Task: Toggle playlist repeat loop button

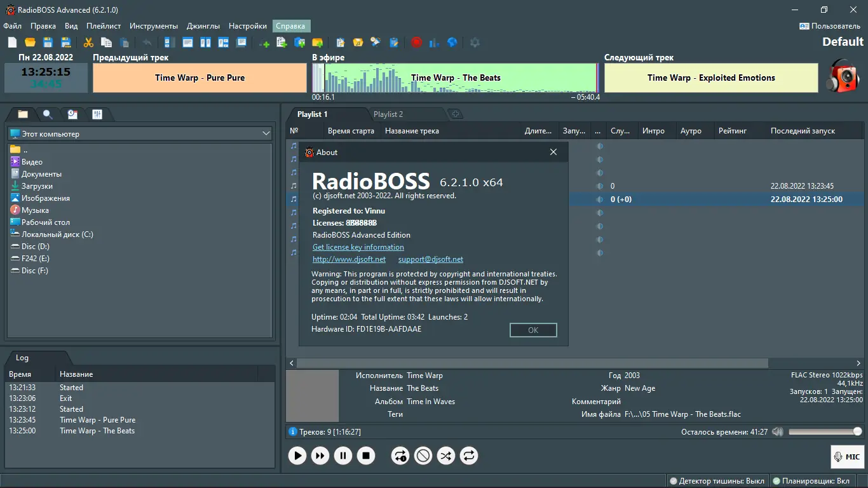Action: (469, 456)
